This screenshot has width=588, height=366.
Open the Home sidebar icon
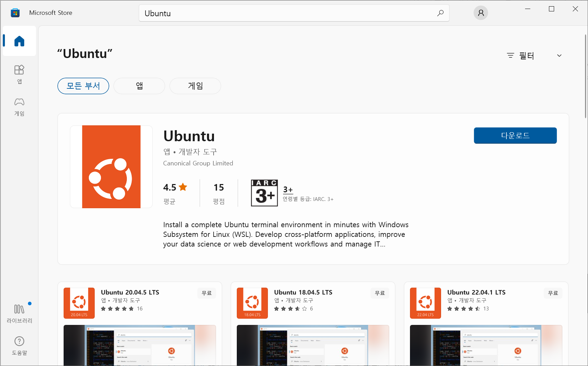19,41
